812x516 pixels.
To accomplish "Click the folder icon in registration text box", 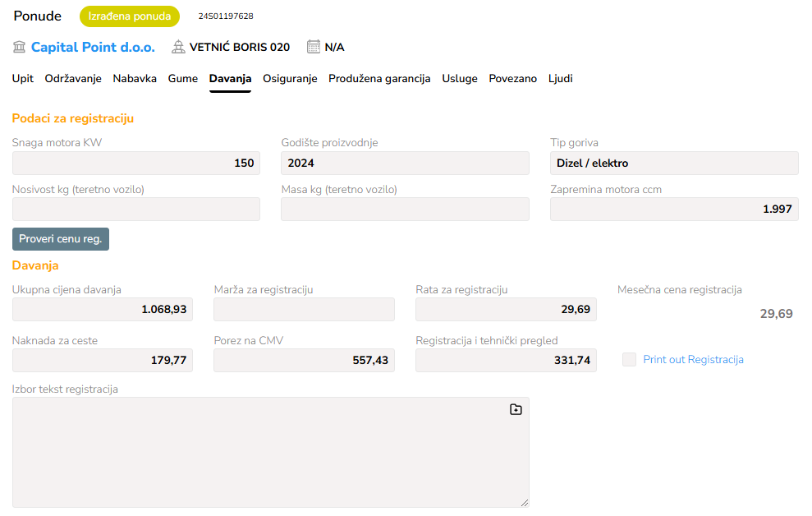I will [x=516, y=409].
